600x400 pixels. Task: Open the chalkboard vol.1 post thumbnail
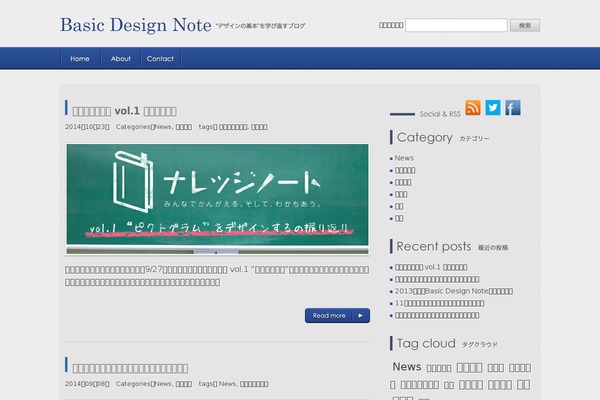point(217,199)
